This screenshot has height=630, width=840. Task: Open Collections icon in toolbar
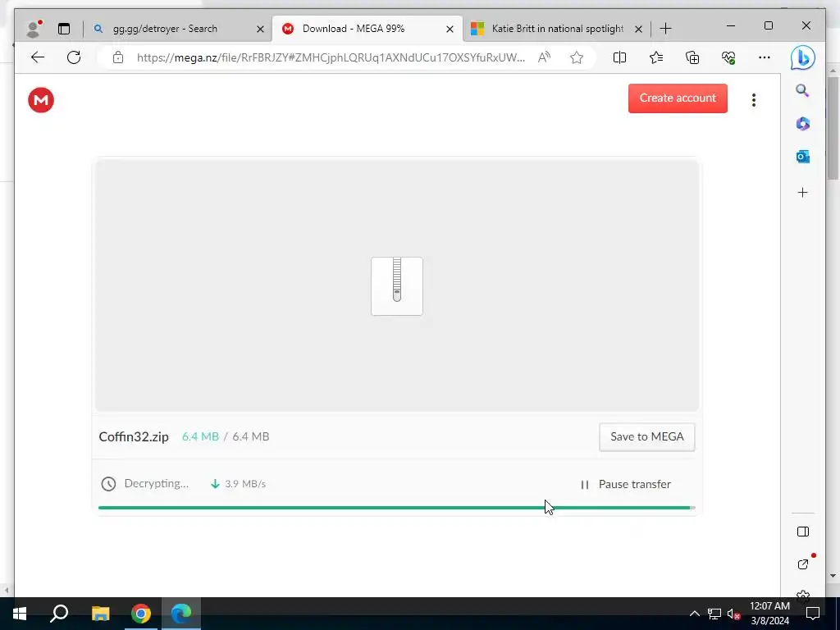pyautogui.click(x=692, y=57)
